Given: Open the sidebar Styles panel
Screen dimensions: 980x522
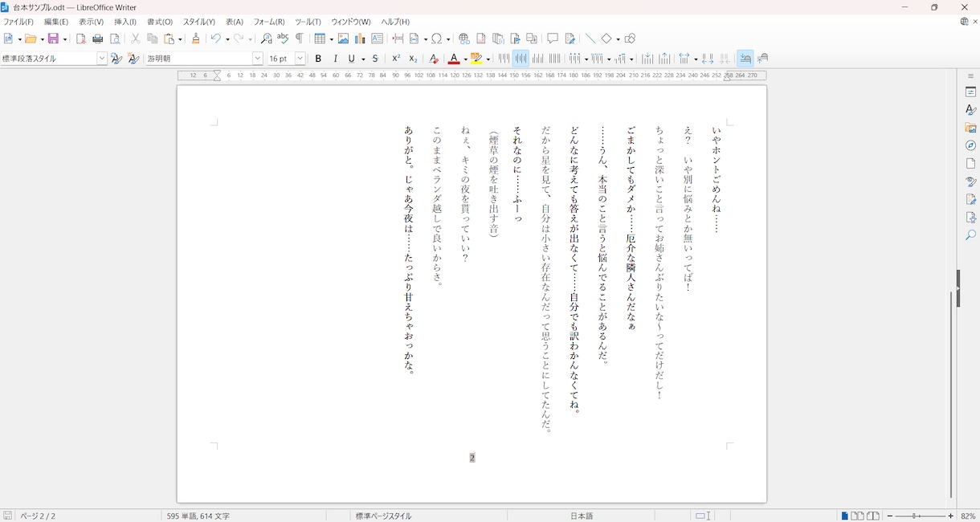Looking at the screenshot, I should [x=970, y=110].
